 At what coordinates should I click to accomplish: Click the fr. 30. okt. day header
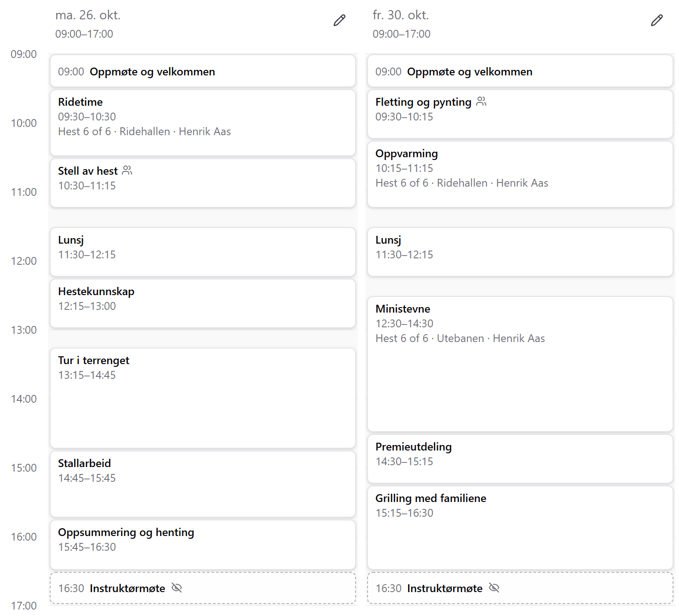(x=401, y=15)
